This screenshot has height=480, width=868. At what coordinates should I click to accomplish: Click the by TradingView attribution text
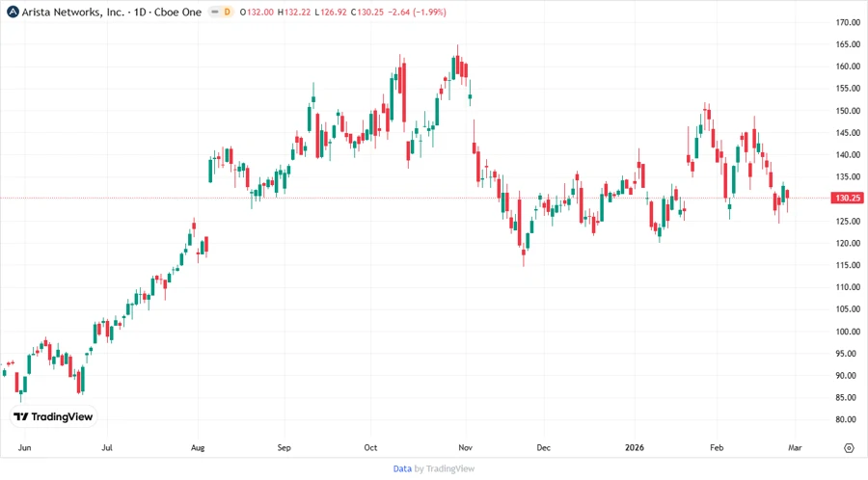click(445, 468)
